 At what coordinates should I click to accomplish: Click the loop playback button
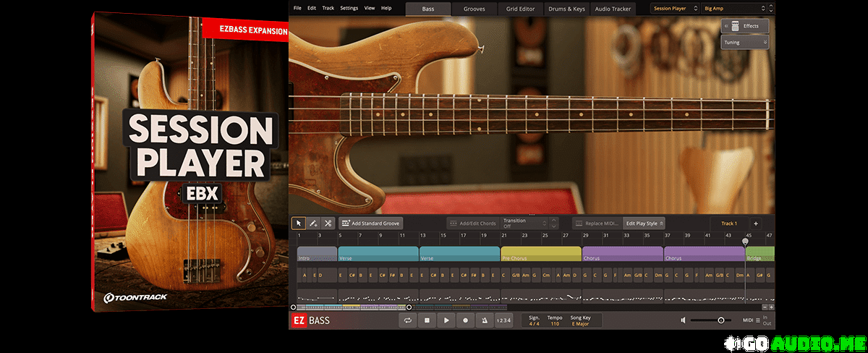pos(409,320)
